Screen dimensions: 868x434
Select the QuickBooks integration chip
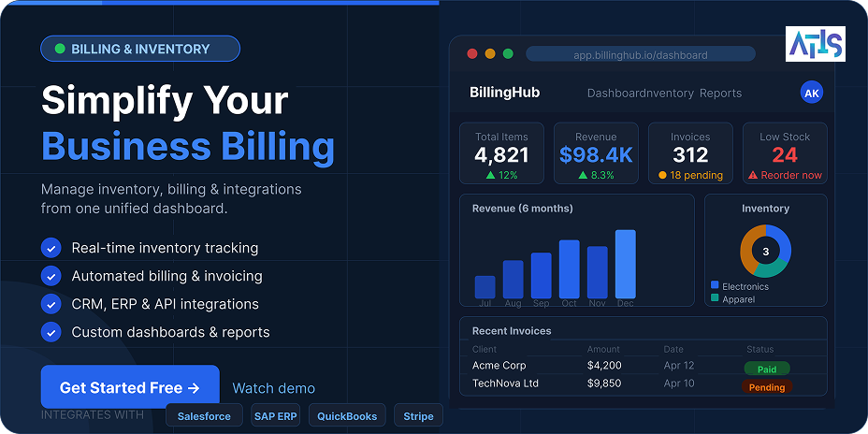[347, 415]
